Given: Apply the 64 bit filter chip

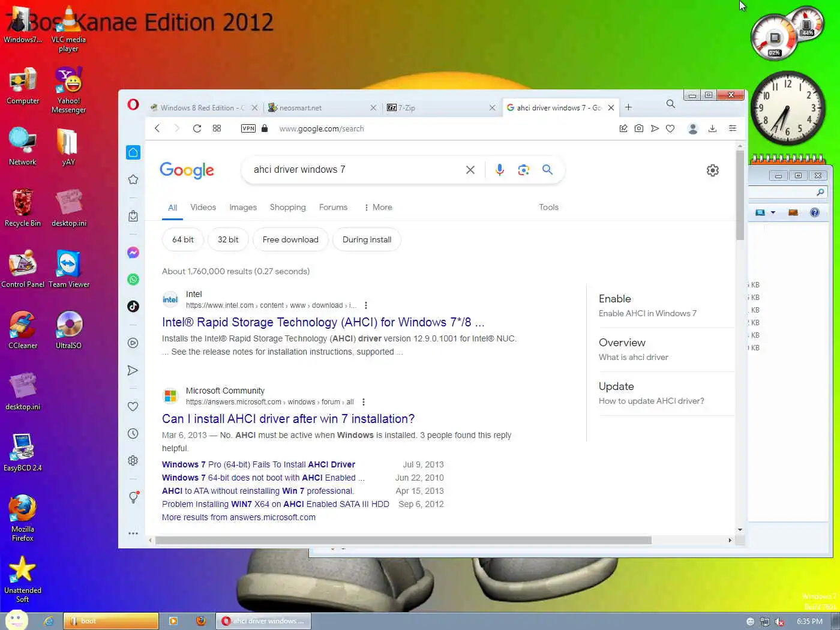Looking at the screenshot, I should click(x=183, y=239).
